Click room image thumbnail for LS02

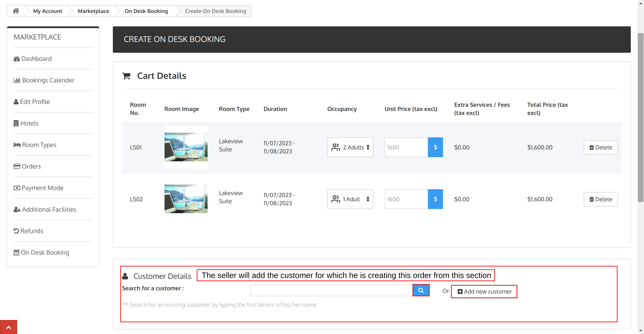[186, 199]
